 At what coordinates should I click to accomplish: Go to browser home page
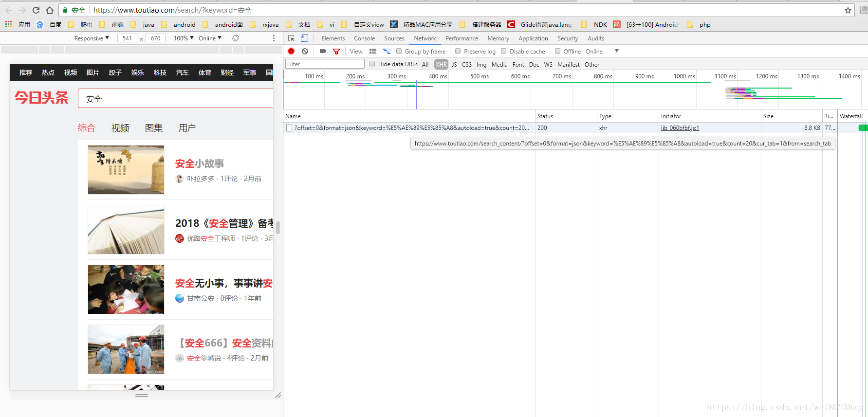point(50,10)
